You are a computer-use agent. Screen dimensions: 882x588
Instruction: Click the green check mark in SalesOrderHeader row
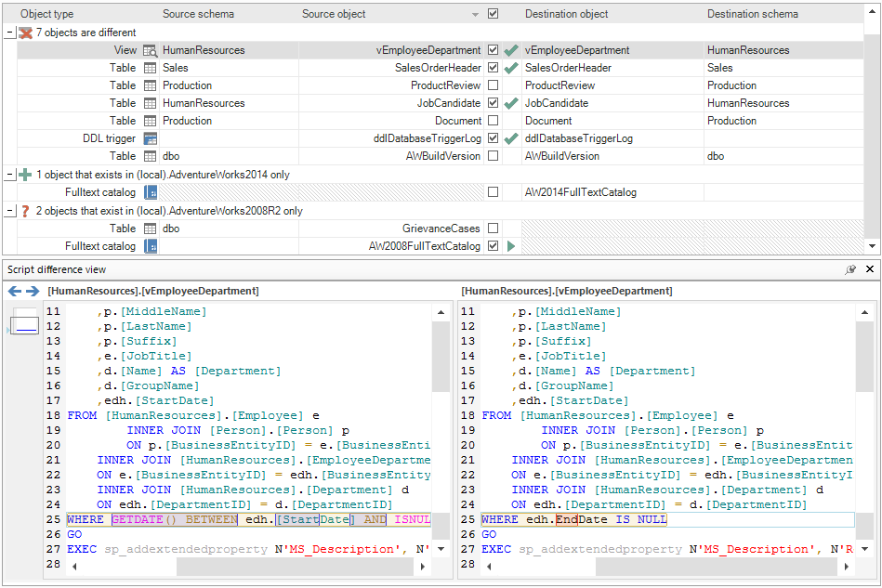511,68
